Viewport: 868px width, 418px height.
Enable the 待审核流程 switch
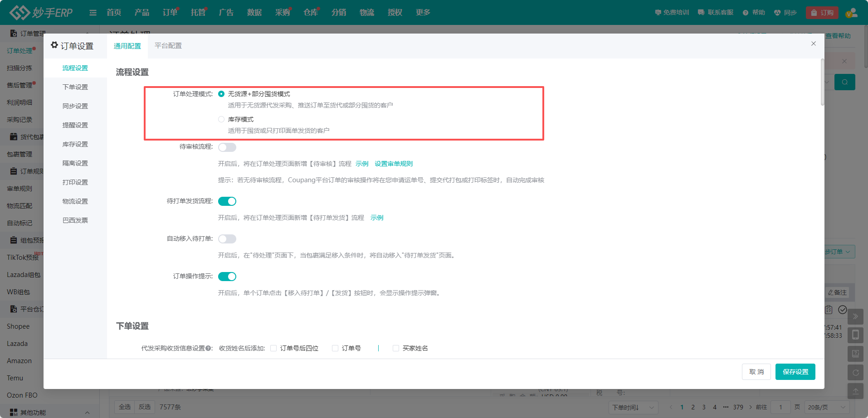click(227, 147)
